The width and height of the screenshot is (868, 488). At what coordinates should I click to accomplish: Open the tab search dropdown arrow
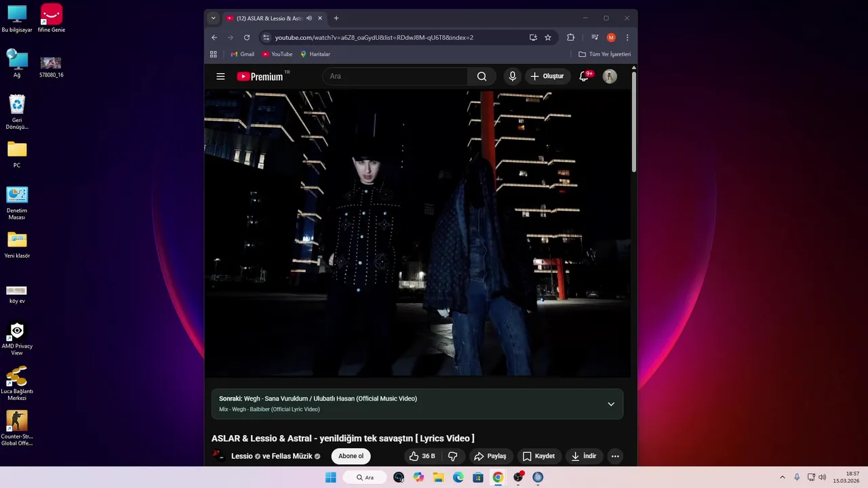(214, 18)
